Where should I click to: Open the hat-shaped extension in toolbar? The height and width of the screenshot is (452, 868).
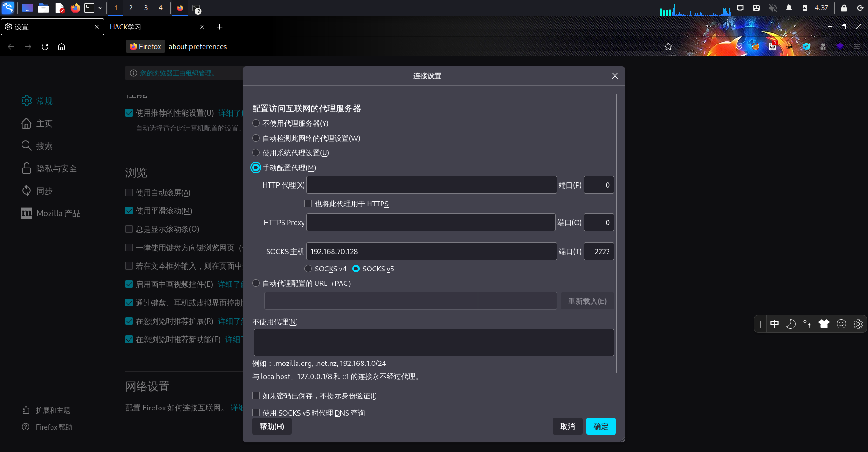click(x=789, y=46)
